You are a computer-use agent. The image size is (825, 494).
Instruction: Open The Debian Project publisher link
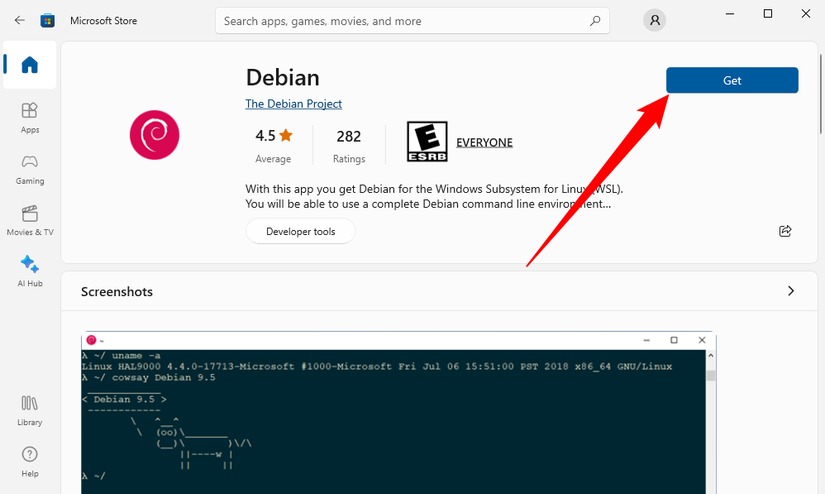[x=294, y=104]
